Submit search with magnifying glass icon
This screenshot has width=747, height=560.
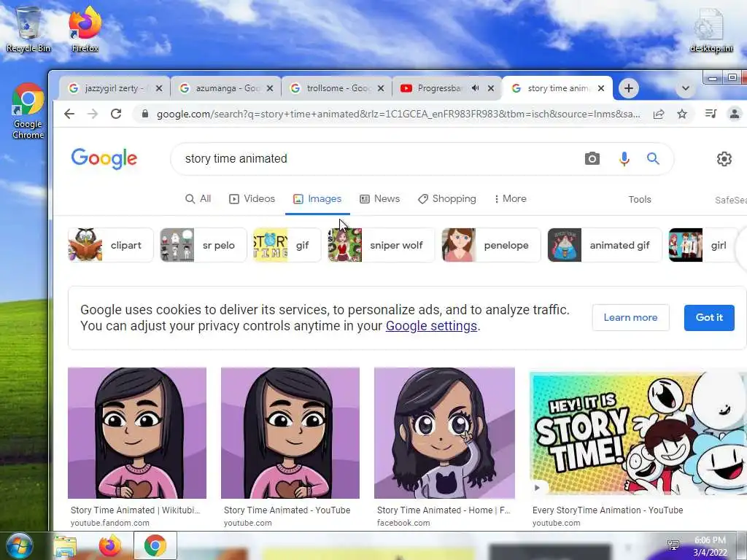coord(653,158)
